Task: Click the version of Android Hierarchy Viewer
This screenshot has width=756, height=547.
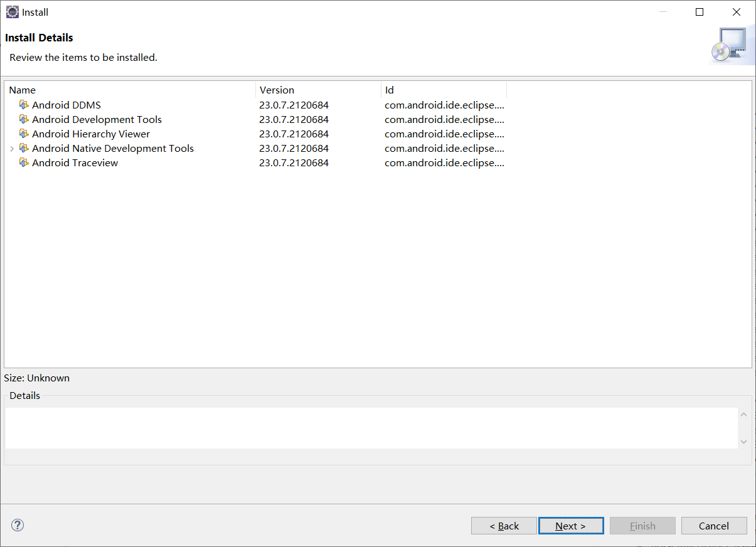Action: [294, 134]
